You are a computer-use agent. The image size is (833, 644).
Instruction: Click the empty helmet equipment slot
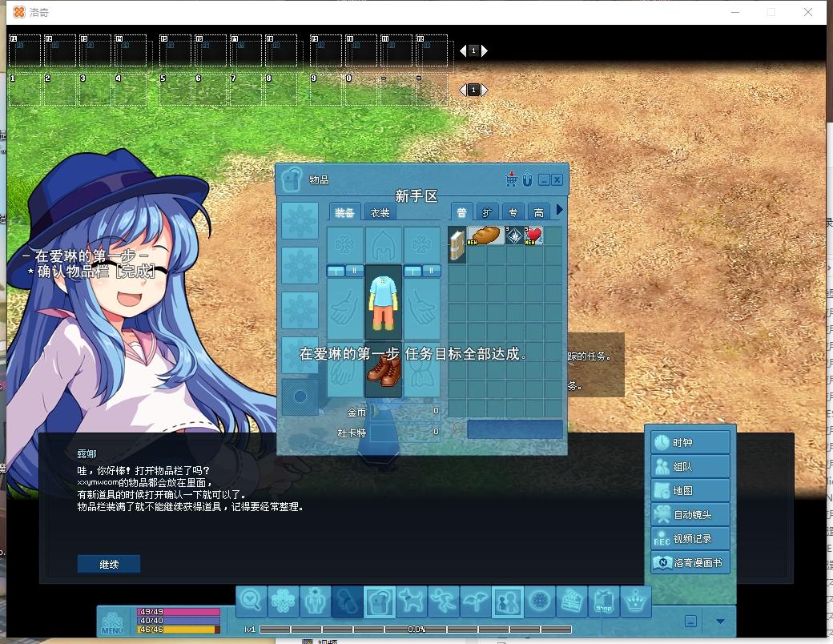383,244
